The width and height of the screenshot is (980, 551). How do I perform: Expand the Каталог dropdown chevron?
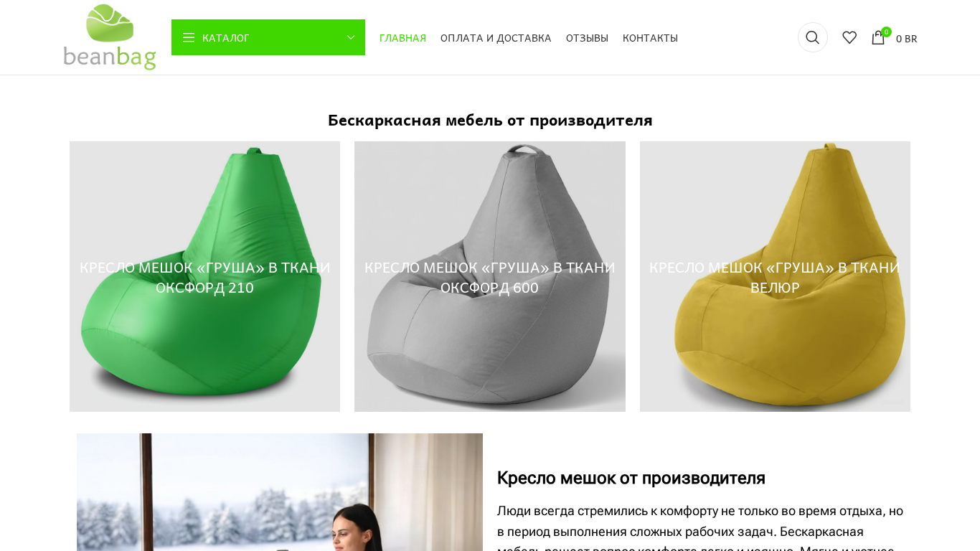point(351,37)
